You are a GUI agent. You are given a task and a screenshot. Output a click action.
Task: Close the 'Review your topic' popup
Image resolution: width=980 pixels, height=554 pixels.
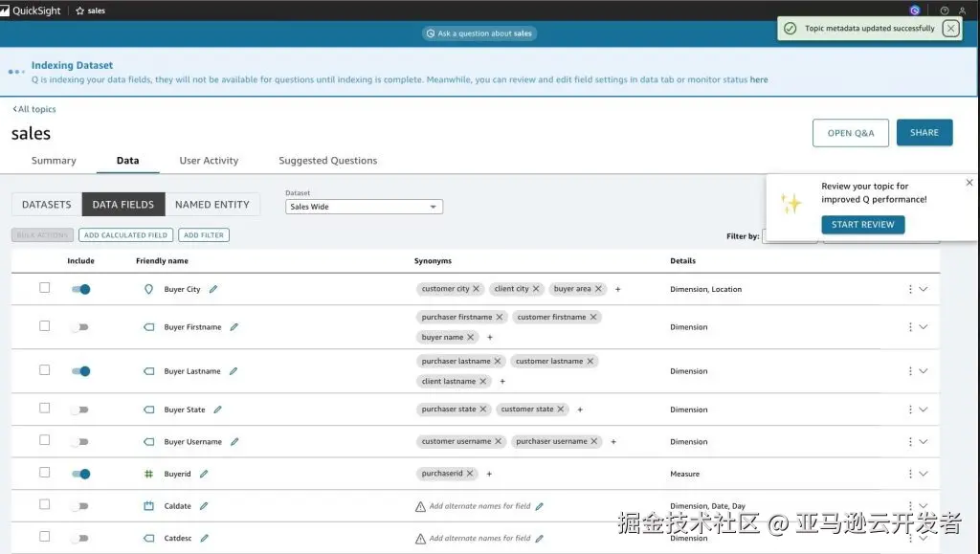tap(969, 183)
